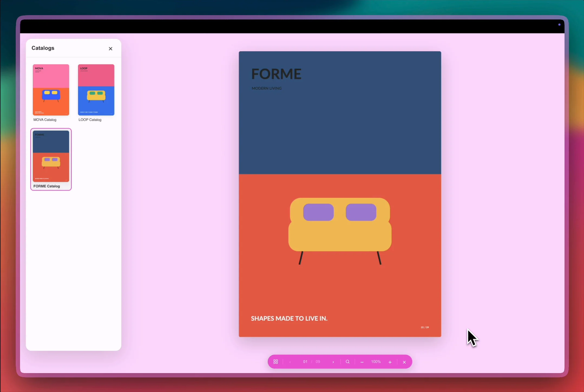Close the Catalogs panel
Viewport: 584px width, 392px height.
tap(110, 49)
